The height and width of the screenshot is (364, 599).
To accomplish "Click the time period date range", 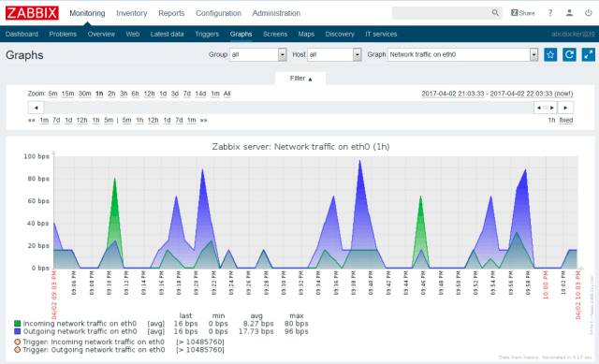I will coord(497,94).
